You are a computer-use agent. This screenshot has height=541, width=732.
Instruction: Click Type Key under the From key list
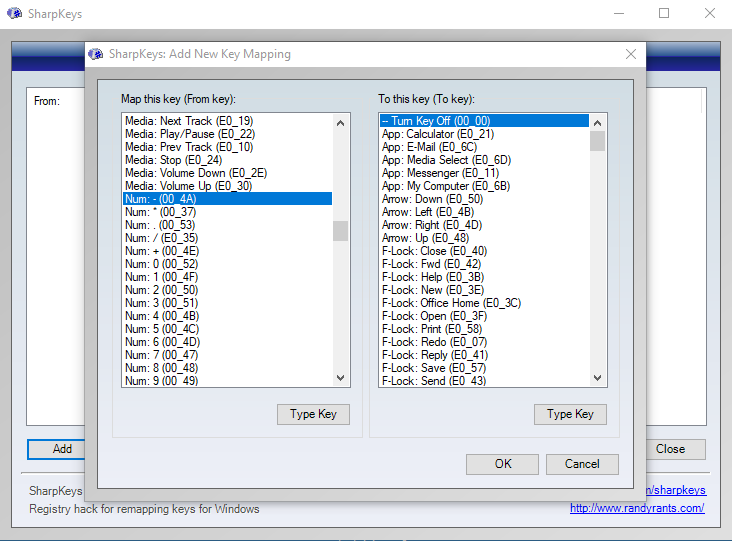click(313, 414)
